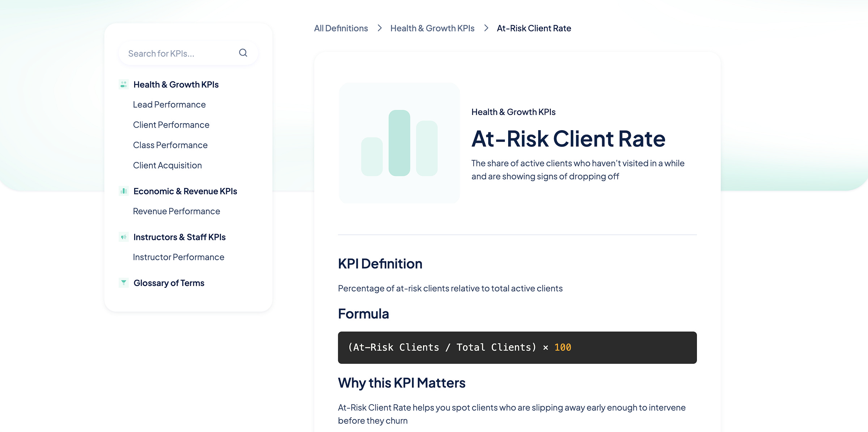
Task: Click the Glossary of Terms funnel icon
Action: click(x=124, y=283)
